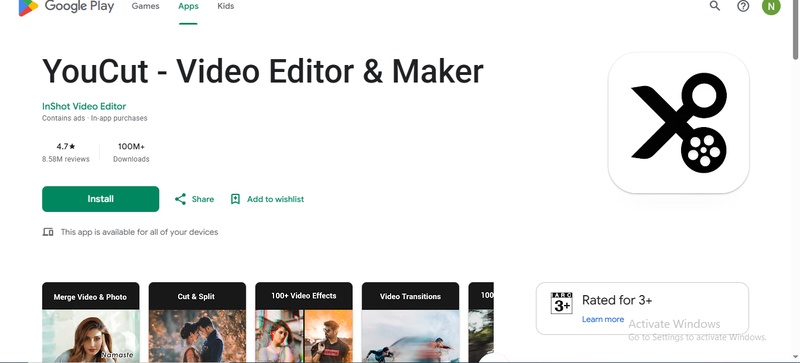800x363 pixels.
Task: Open the 100+ Video Effects screenshot
Action: click(304, 323)
